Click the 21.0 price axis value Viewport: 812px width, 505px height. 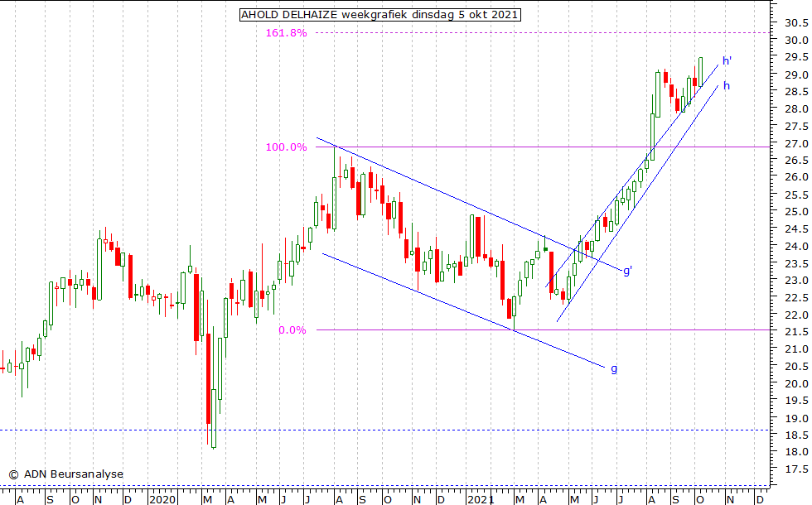click(x=796, y=349)
